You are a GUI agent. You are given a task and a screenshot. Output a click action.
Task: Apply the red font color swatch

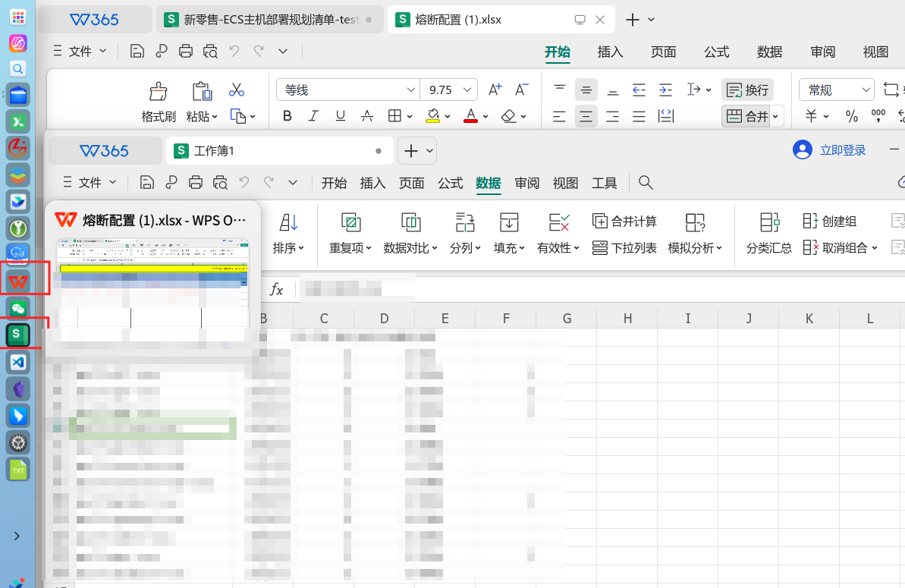[x=471, y=116]
